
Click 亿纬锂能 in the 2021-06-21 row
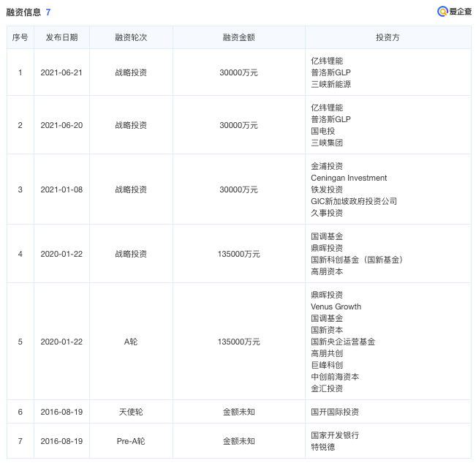pyautogui.click(x=327, y=61)
